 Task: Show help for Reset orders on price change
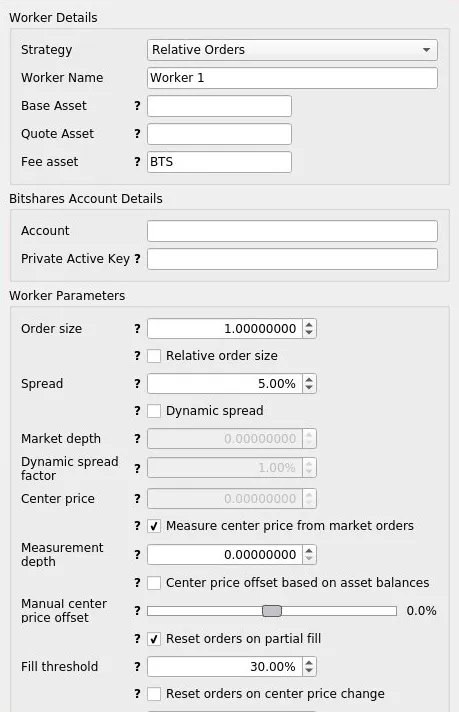click(x=137, y=694)
